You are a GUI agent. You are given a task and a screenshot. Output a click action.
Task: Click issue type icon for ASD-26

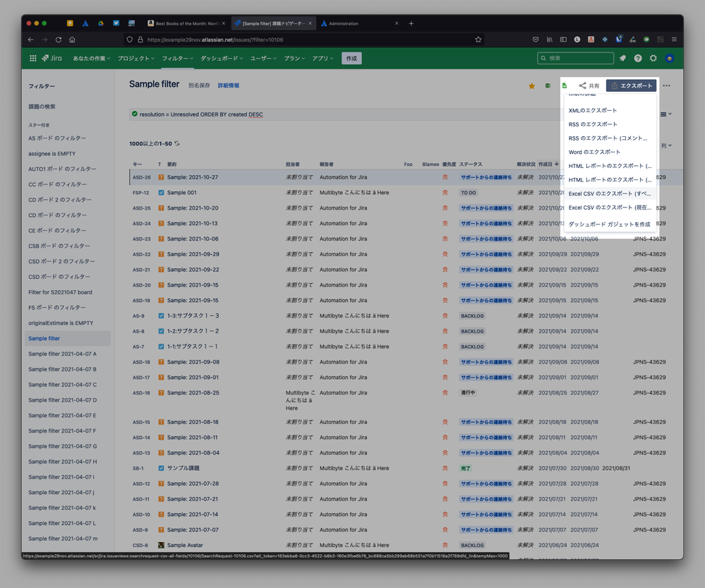coord(161,177)
